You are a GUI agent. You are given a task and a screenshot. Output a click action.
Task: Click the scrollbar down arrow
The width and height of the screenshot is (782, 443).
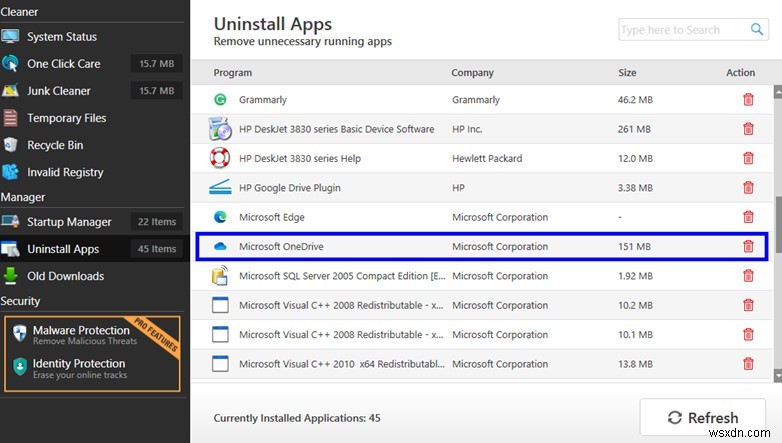[778, 375]
